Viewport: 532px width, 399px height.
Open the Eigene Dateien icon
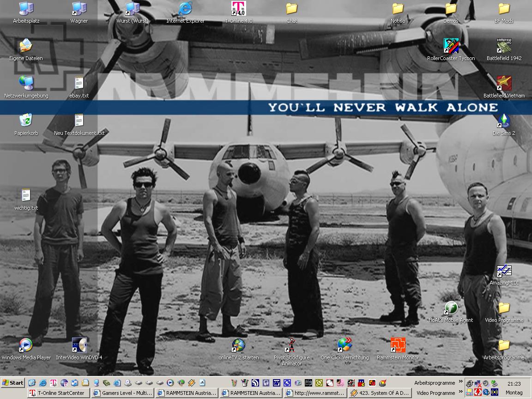[x=26, y=50]
